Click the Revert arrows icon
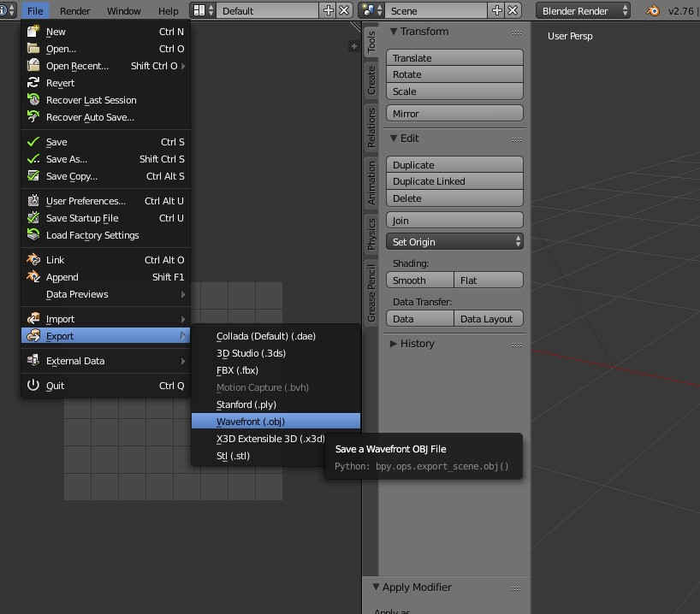 click(33, 83)
